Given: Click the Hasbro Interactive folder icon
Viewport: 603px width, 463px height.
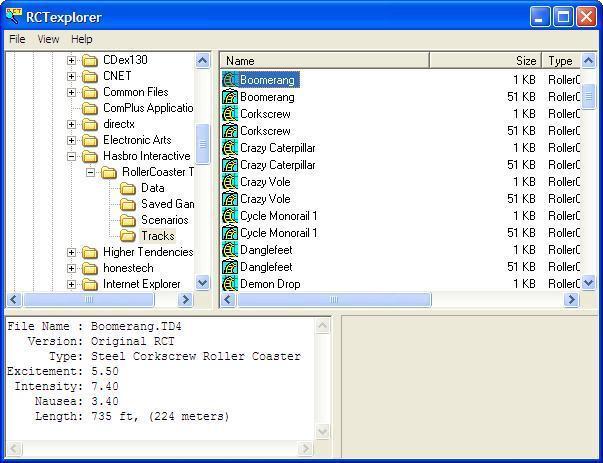Looking at the screenshot, I should point(90,156).
